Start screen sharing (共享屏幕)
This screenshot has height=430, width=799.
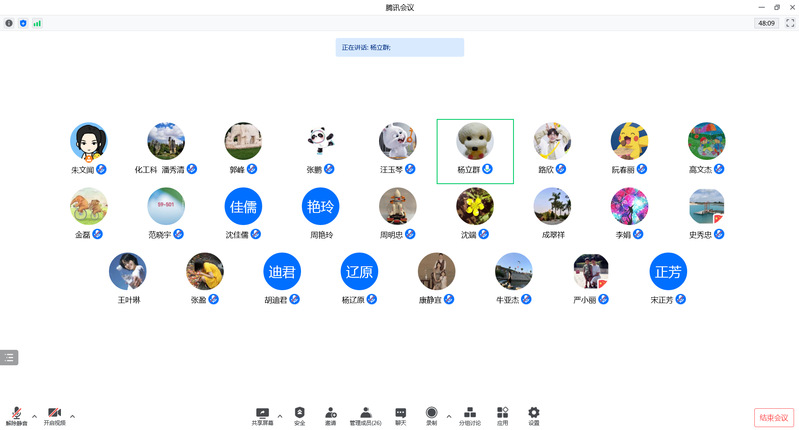click(262, 416)
